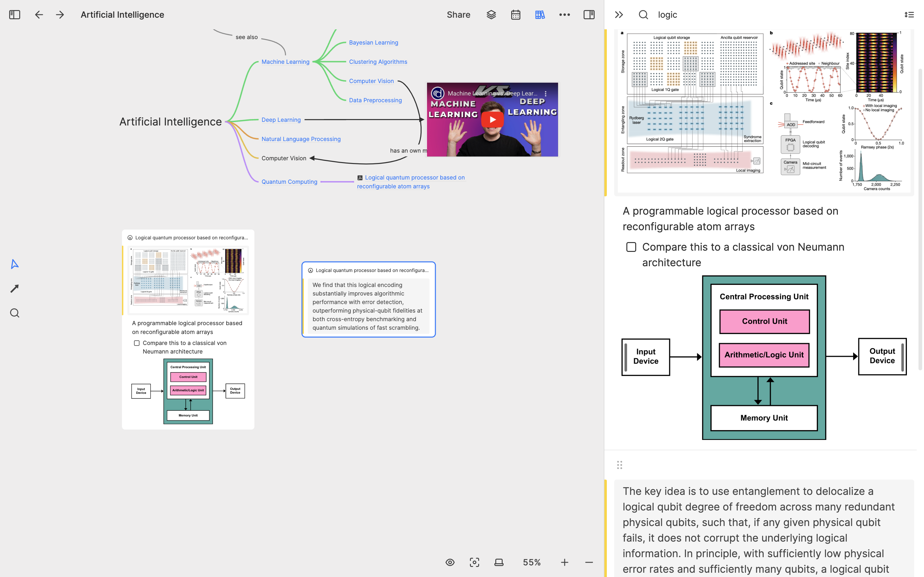Click the Share button
Viewport: 924px width, 577px height.
point(458,15)
